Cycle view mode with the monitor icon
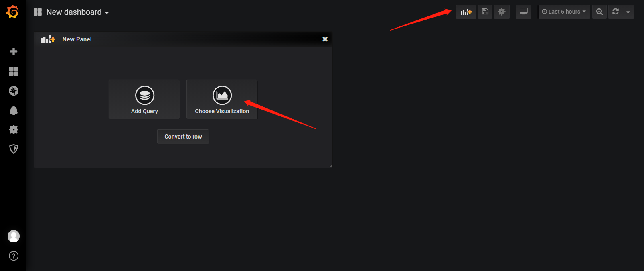The width and height of the screenshot is (644, 271). [x=524, y=12]
